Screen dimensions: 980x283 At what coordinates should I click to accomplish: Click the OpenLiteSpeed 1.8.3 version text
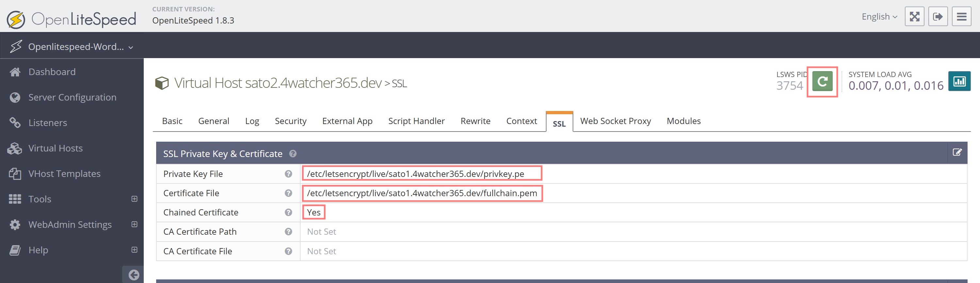(193, 21)
